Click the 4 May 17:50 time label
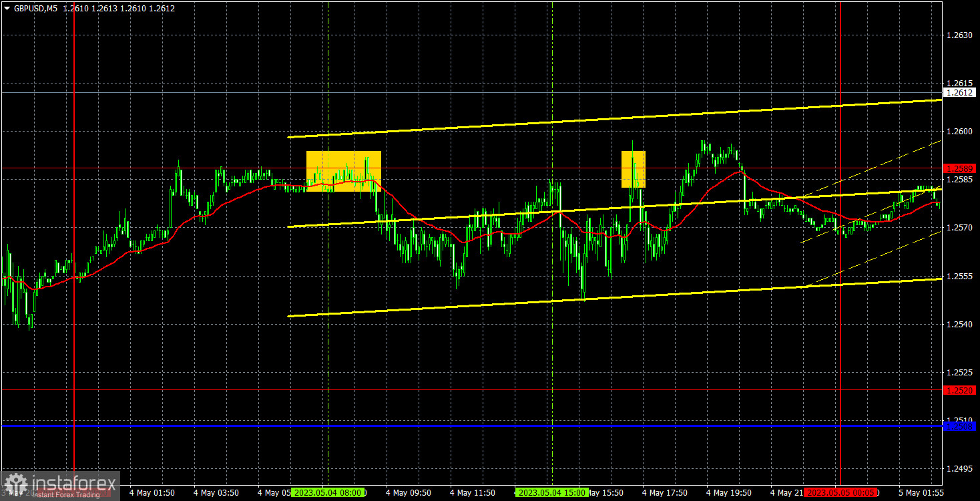980x501 pixels. [x=666, y=493]
